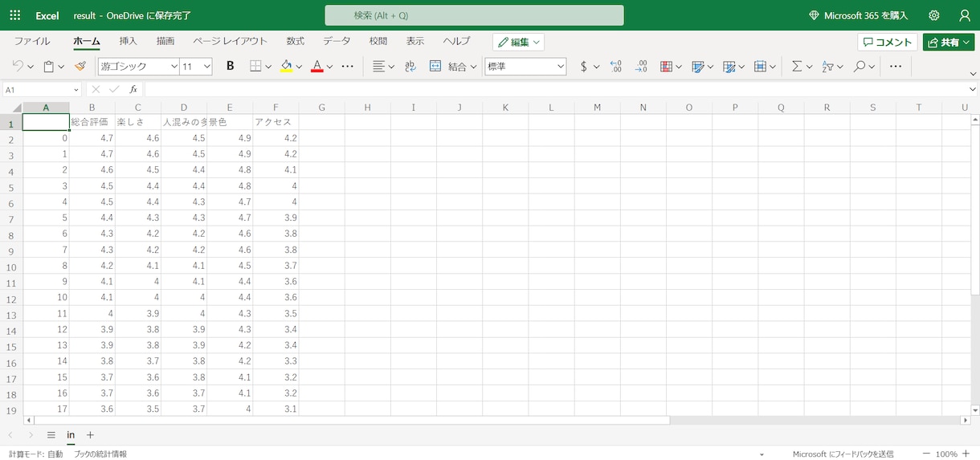This screenshot has height=460, width=980.
Task: Open the ヘルプ tab
Action: tap(456, 41)
